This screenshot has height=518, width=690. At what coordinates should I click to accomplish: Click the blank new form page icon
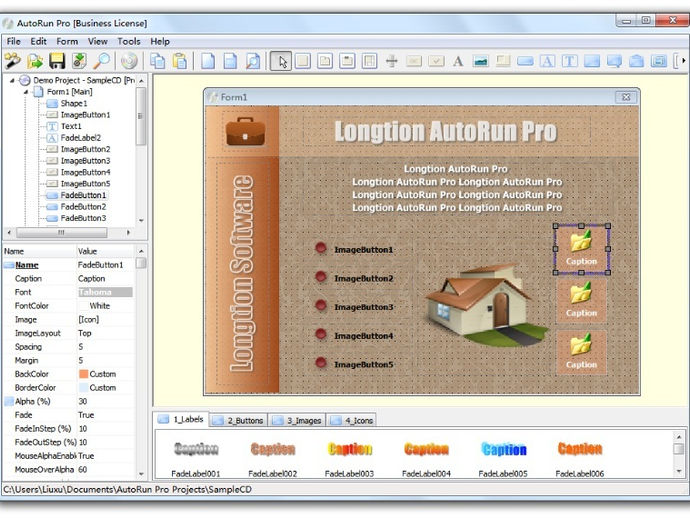point(208,61)
